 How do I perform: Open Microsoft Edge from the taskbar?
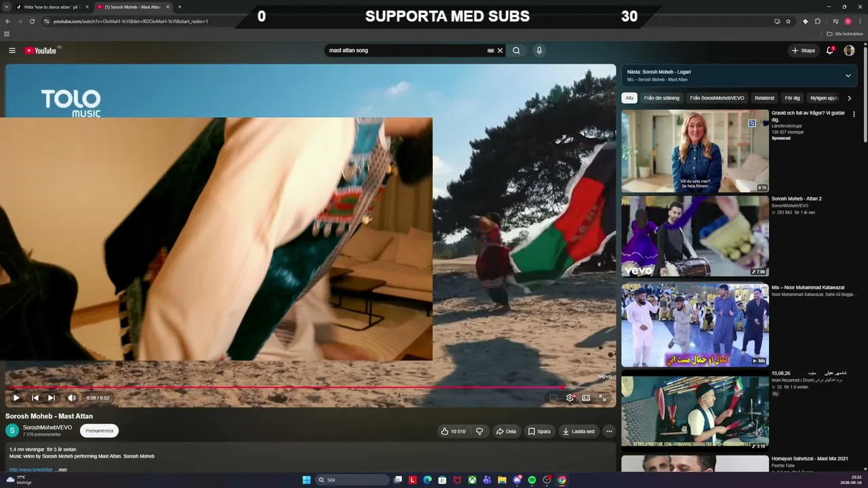click(427, 480)
